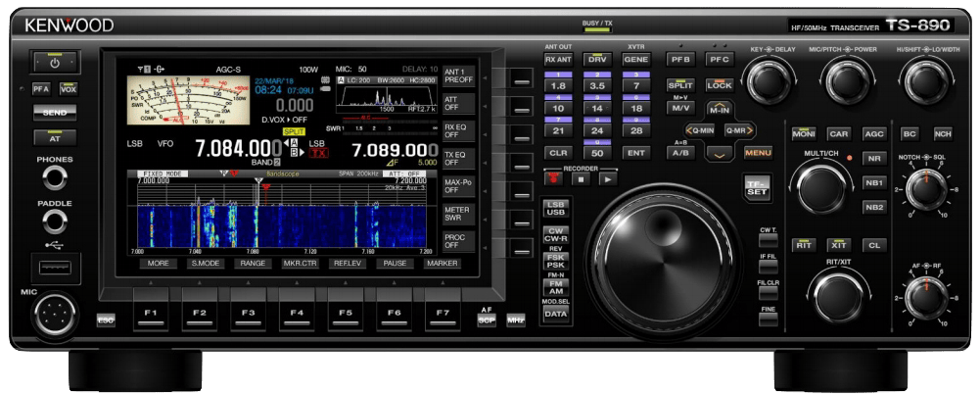The width and height of the screenshot is (980, 396).
Task: Click the side key beside ANT 1 PRE OFF
Action: pos(520,77)
